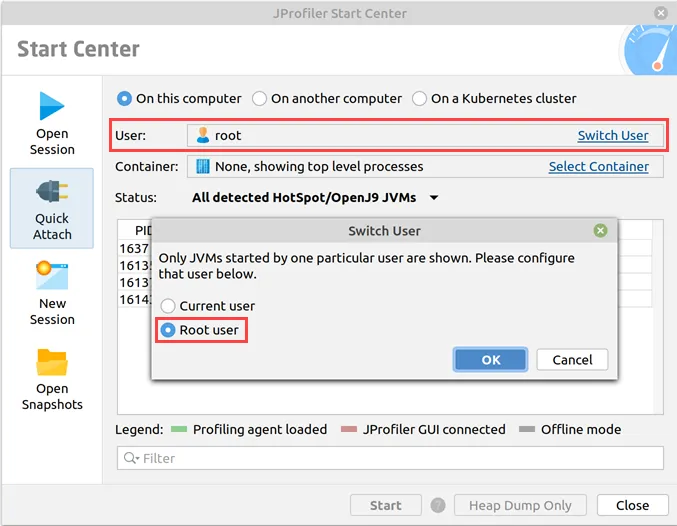Click Cancel in Switch User dialog

point(572,359)
